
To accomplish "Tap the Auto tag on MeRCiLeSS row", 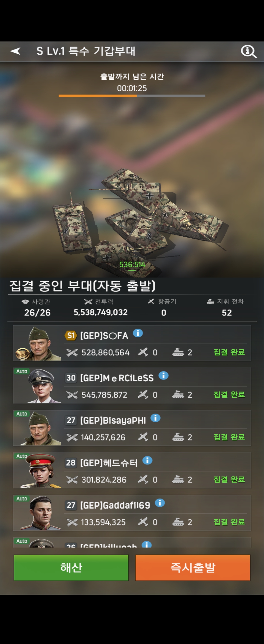I will click(x=22, y=371).
